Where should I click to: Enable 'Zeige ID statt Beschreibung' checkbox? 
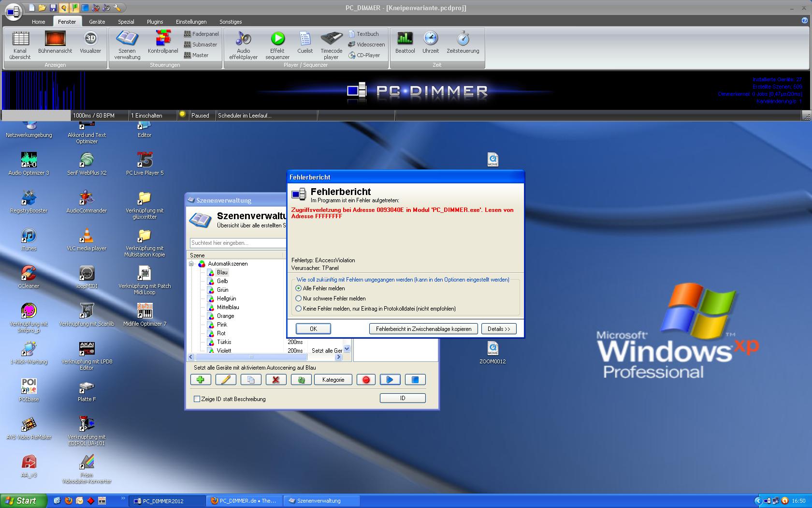tap(197, 399)
